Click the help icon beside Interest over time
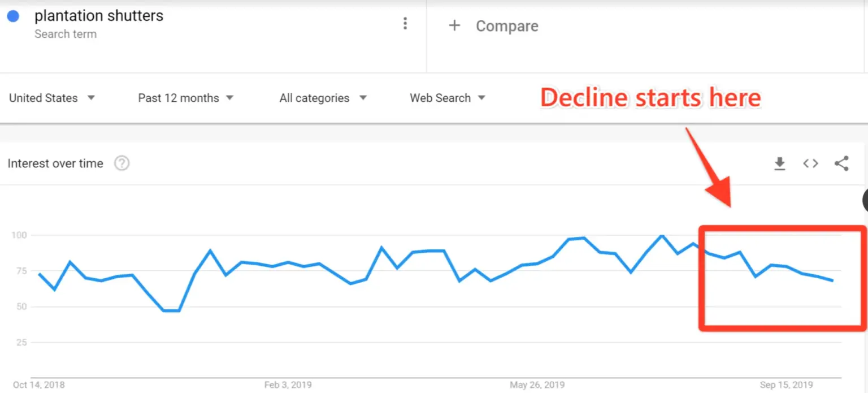Image resolution: width=868 pixels, height=393 pixels. 121,163
